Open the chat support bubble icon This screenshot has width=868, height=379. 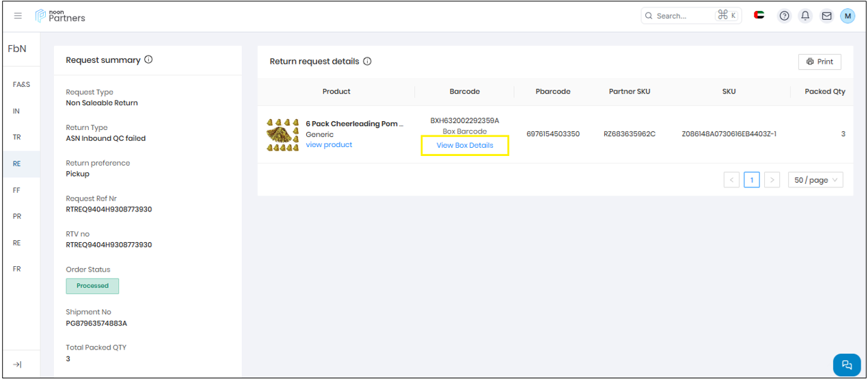pyautogui.click(x=847, y=365)
